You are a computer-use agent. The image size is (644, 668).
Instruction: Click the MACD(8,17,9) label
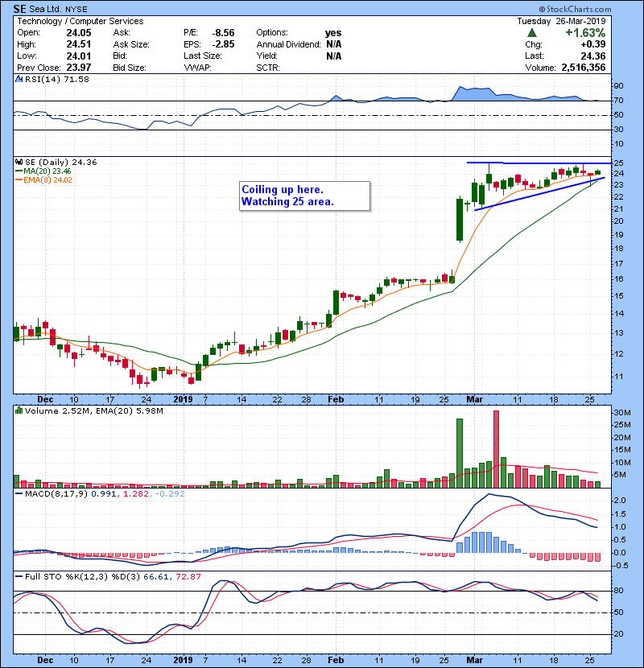point(56,494)
